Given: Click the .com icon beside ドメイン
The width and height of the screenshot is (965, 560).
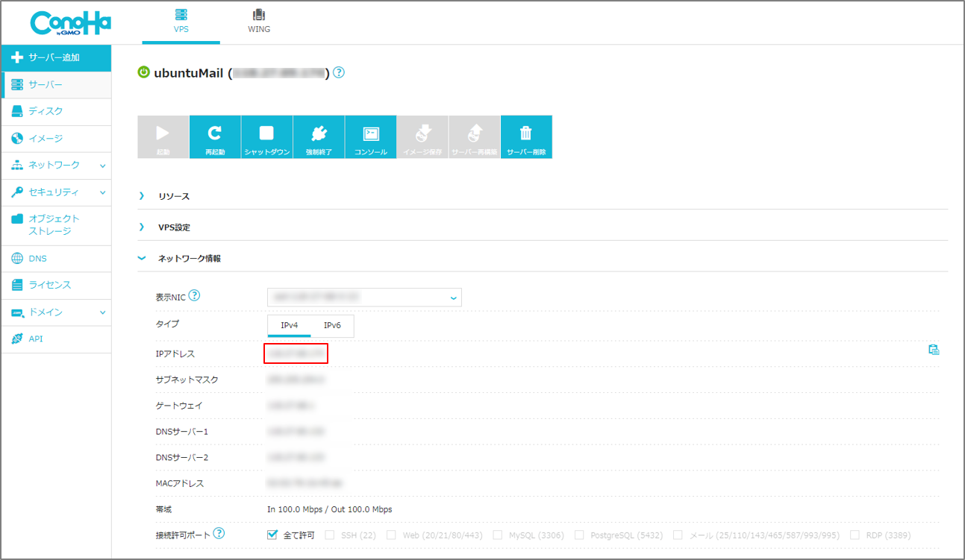Looking at the screenshot, I should [17, 312].
